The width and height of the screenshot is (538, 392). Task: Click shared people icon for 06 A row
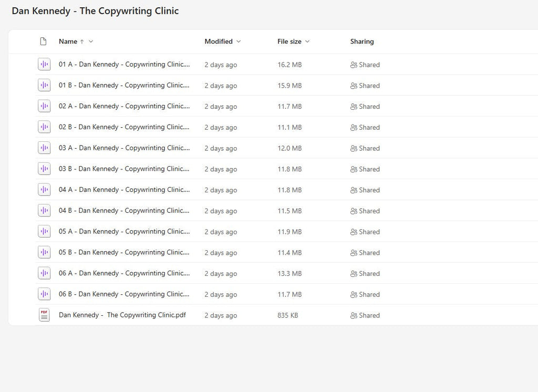pyautogui.click(x=354, y=274)
